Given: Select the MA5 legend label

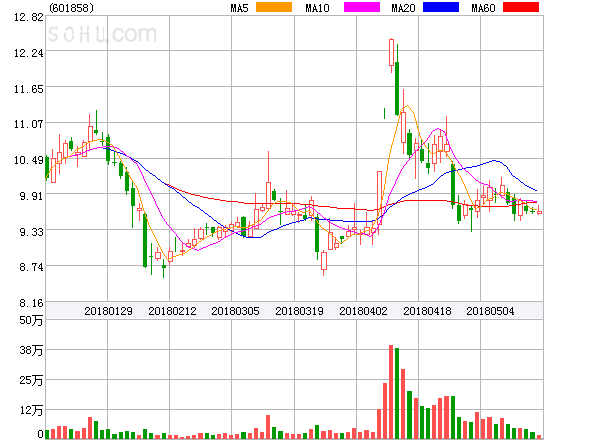Looking at the screenshot, I should (239, 8).
